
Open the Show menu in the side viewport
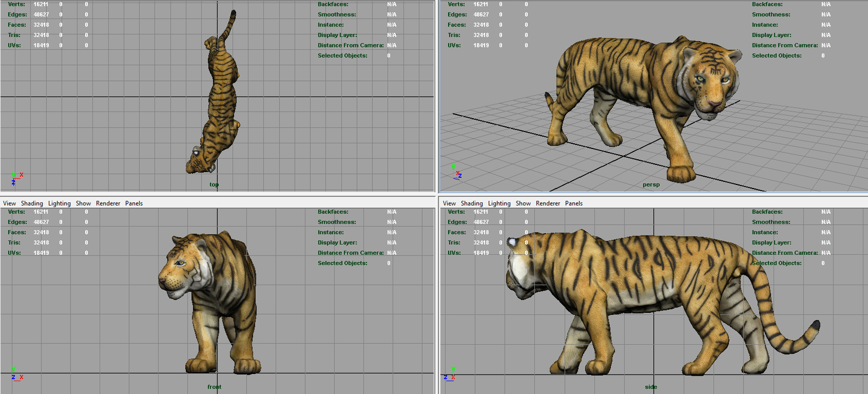[x=523, y=203]
